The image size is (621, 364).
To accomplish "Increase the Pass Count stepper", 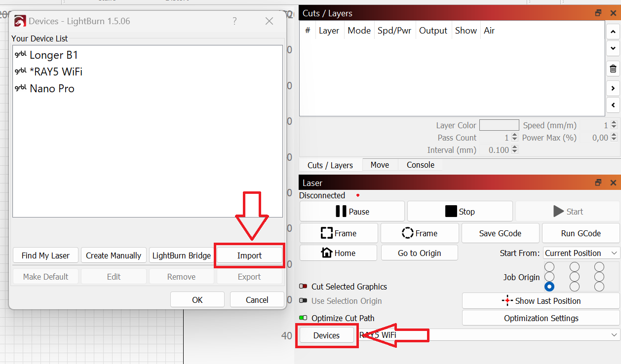I will pyautogui.click(x=515, y=136).
